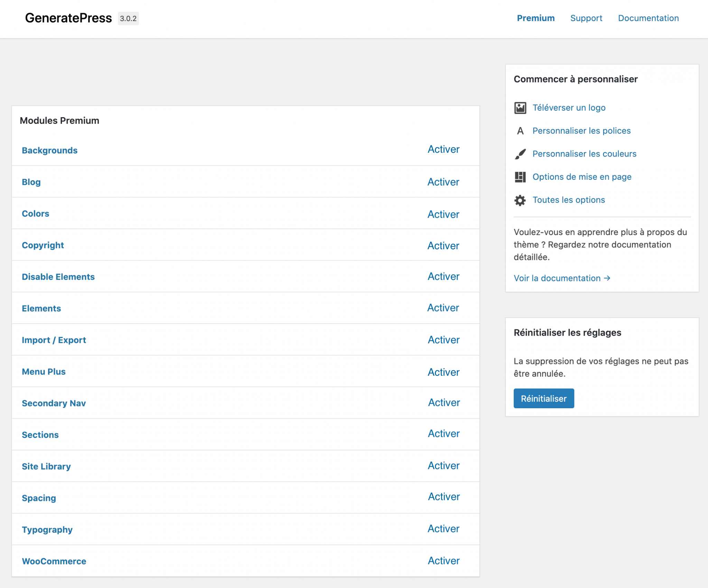This screenshot has height=588, width=708.
Task: Switch to the Support section
Action: [586, 18]
